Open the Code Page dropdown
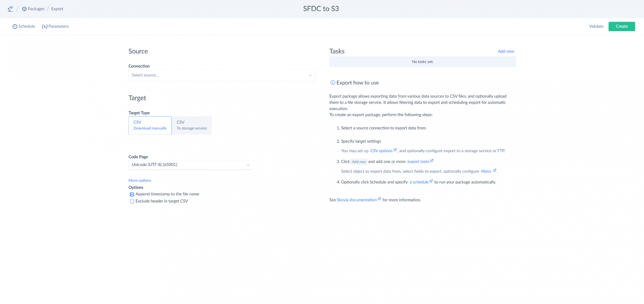The image size is (644, 304). click(x=191, y=165)
